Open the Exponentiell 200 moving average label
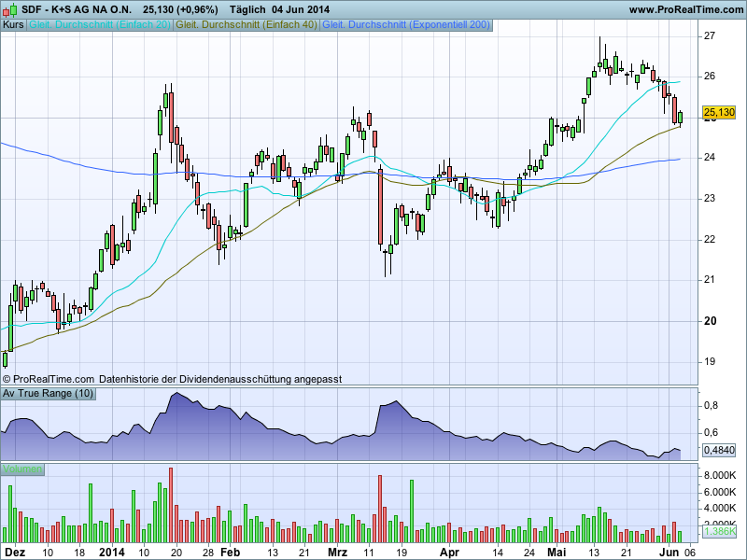This screenshot has height=560, width=747. coord(406,25)
